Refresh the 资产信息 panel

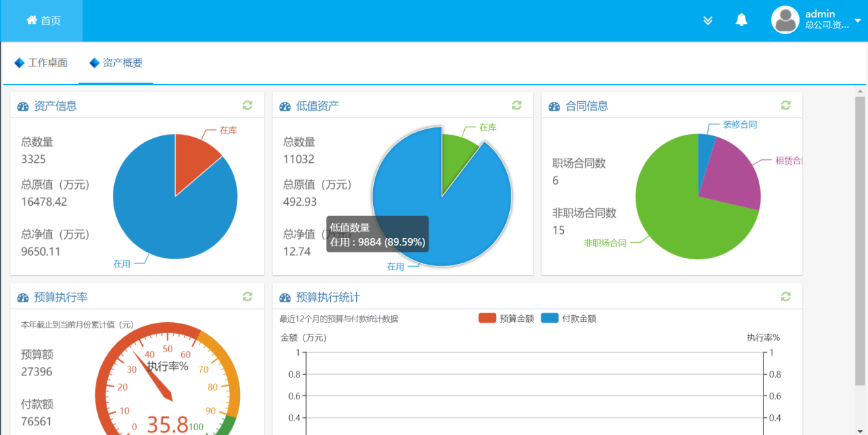tap(247, 105)
